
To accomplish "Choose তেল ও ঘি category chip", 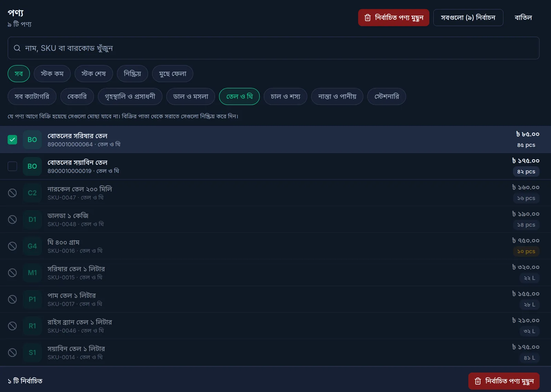I will tap(239, 96).
